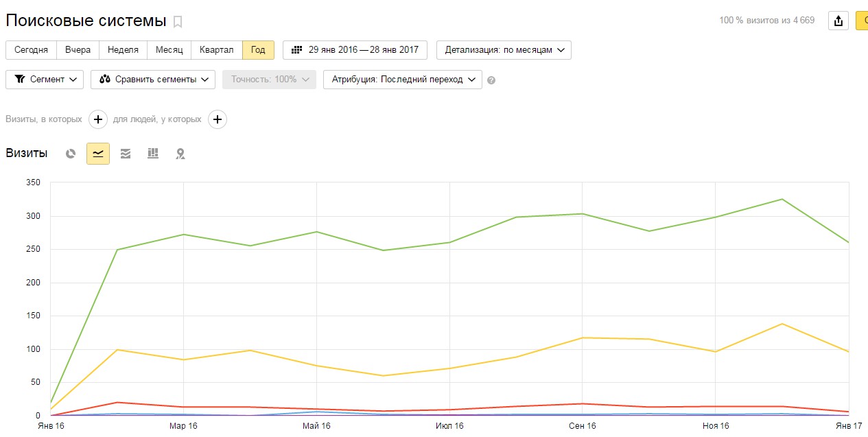Viewport: 868px width, 437px height.
Task: Switch to stacked area chart view
Action: [126, 154]
